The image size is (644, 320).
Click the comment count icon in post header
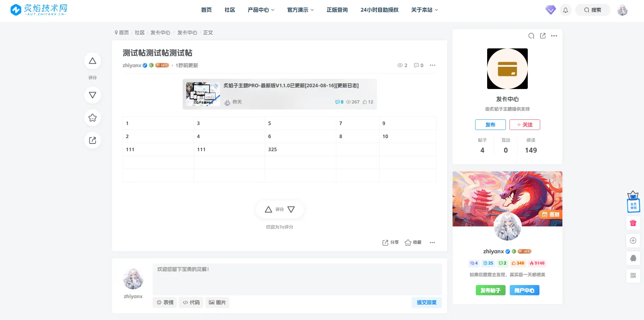pyautogui.click(x=416, y=65)
